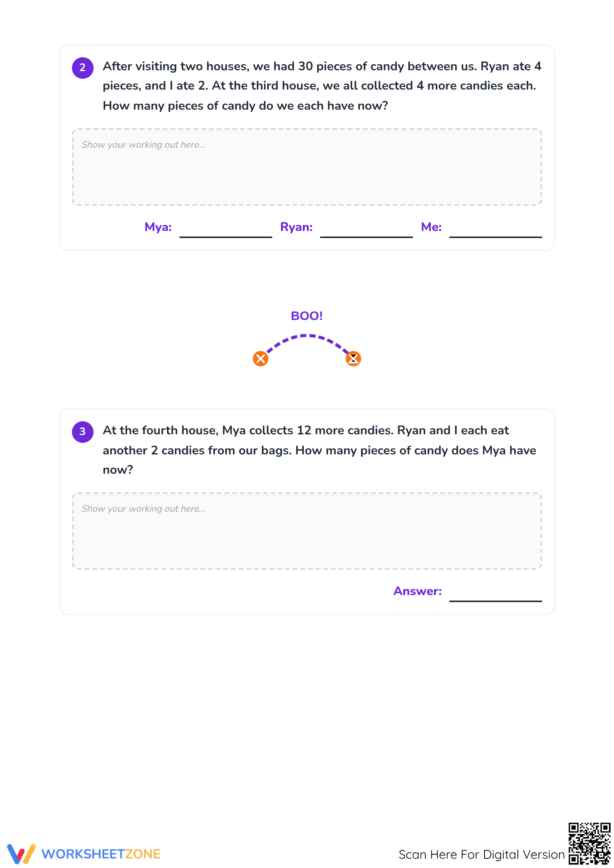Click question 3 working out box
The height and width of the screenshot is (868, 614).
point(307,531)
